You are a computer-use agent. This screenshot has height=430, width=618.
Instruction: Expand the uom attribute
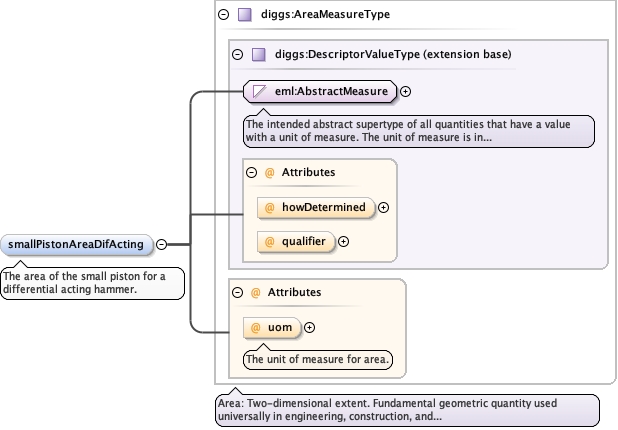(309, 327)
